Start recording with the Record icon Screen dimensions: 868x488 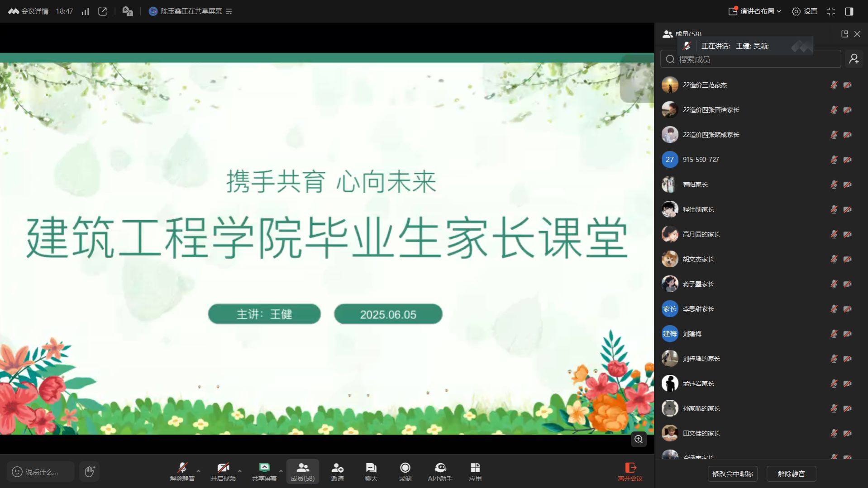(x=405, y=471)
